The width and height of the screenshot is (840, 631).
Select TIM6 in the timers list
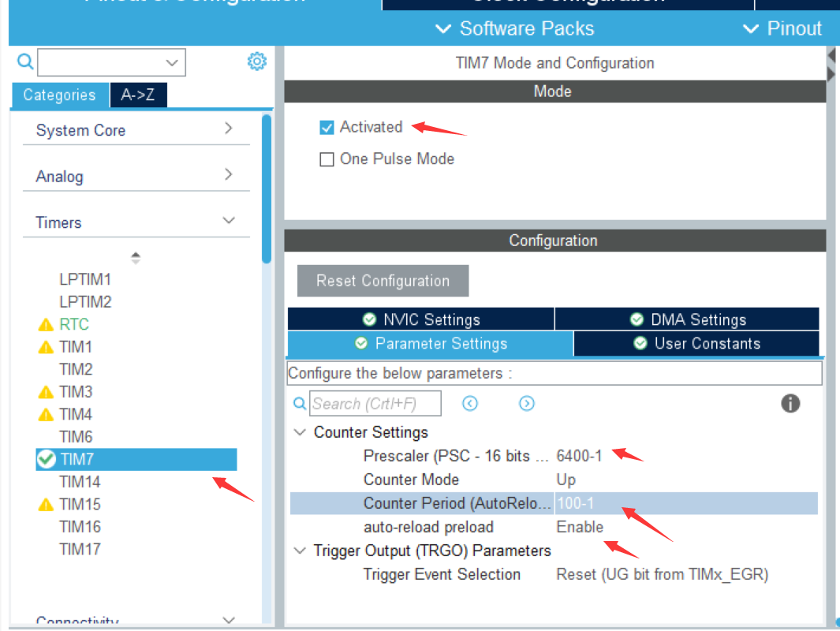(76, 437)
